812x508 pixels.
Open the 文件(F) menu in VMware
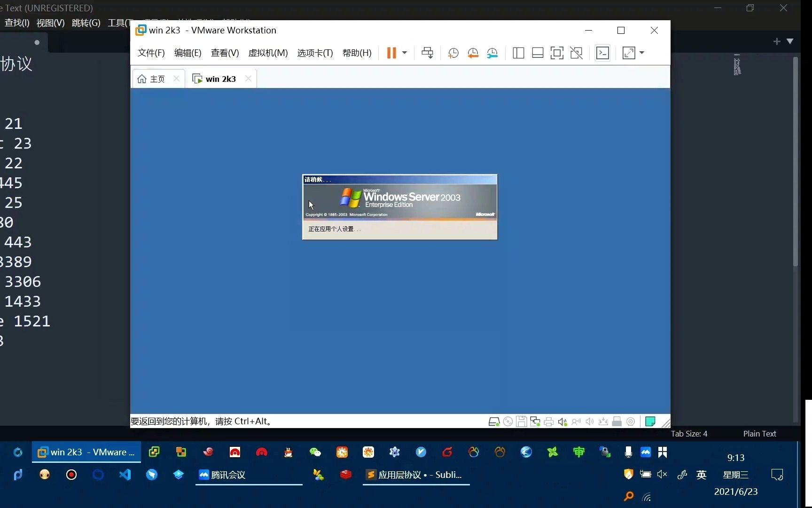point(151,53)
